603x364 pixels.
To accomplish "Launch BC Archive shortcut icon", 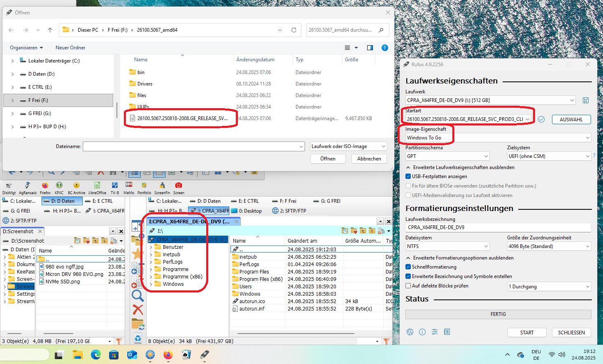I will (77, 188).
